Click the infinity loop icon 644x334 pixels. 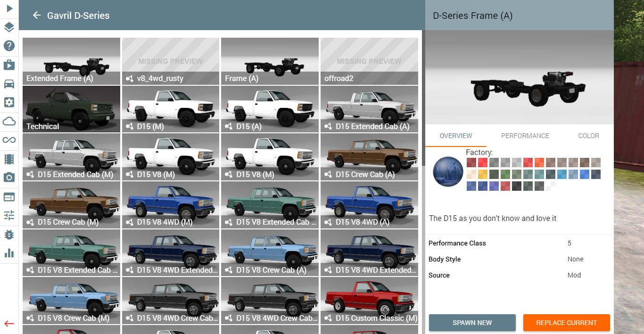pos(9,140)
